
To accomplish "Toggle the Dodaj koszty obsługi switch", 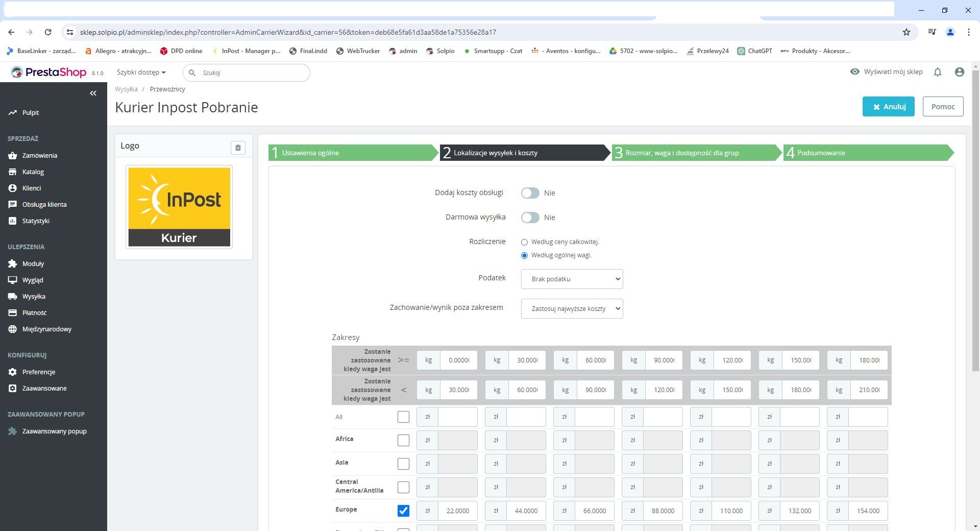I will [530, 193].
